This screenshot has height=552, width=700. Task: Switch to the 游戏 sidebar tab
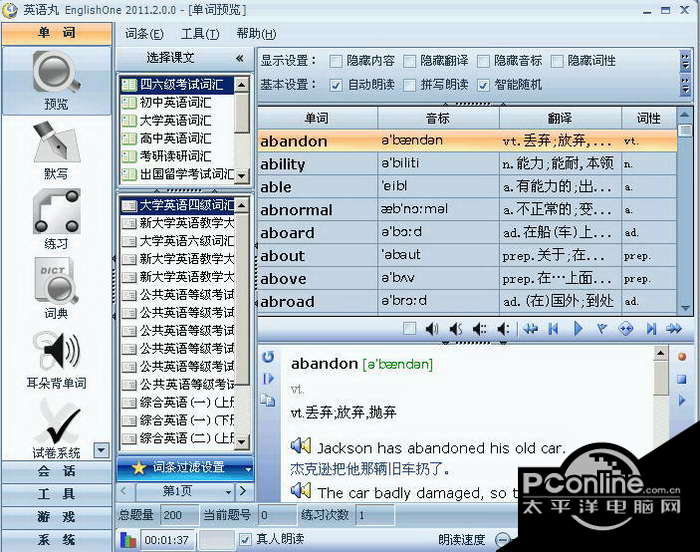point(56,517)
